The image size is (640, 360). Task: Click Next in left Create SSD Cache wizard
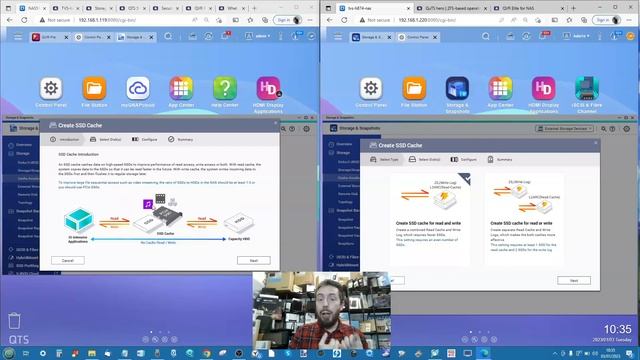(x=253, y=260)
